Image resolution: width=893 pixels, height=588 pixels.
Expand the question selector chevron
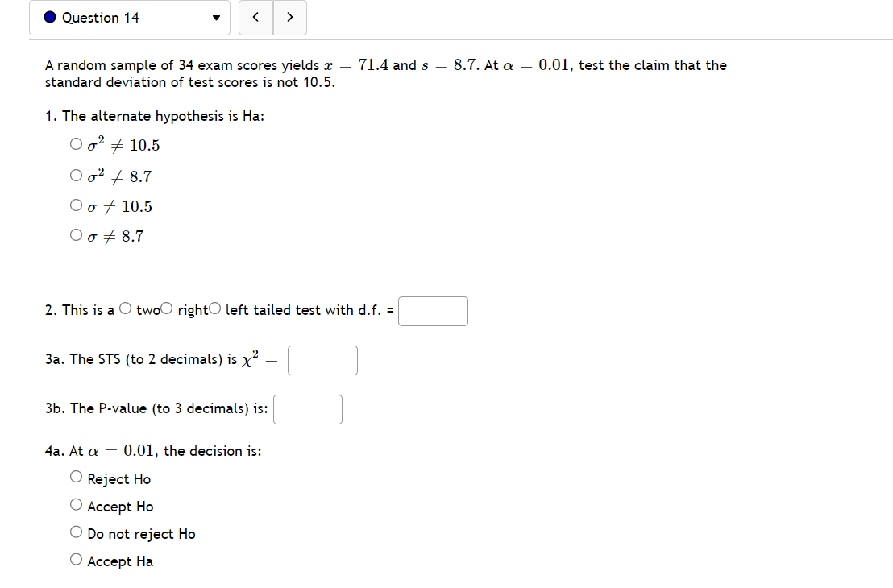point(216,18)
